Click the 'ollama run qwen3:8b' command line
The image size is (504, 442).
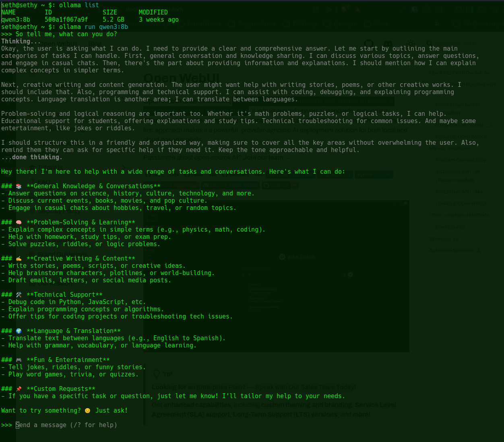click(x=93, y=27)
